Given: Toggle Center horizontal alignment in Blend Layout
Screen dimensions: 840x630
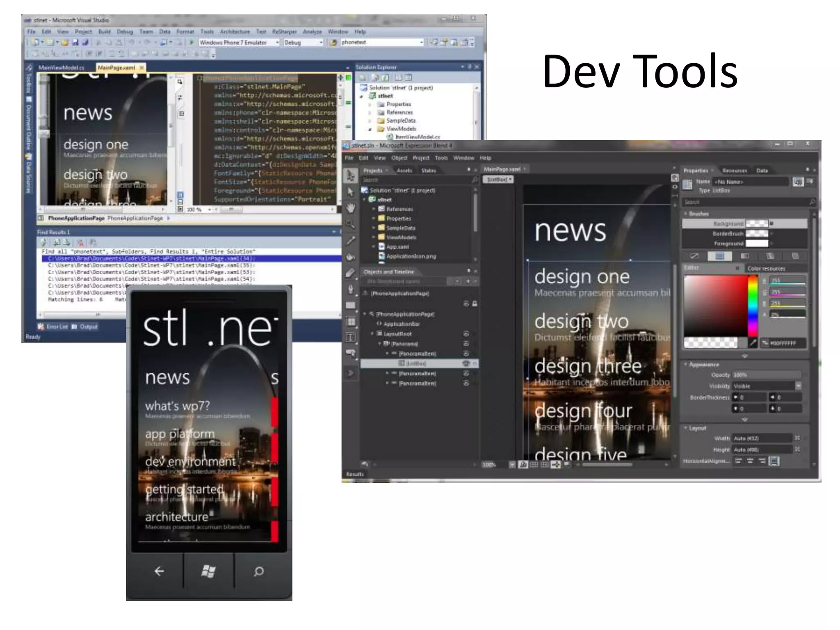Looking at the screenshot, I should coord(750,461).
